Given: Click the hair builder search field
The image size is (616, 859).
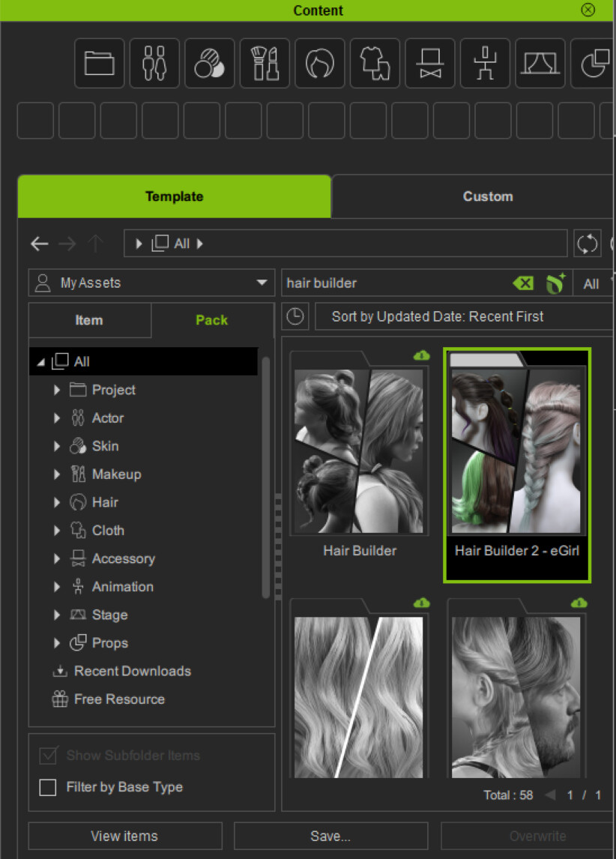Looking at the screenshot, I should click(x=397, y=283).
